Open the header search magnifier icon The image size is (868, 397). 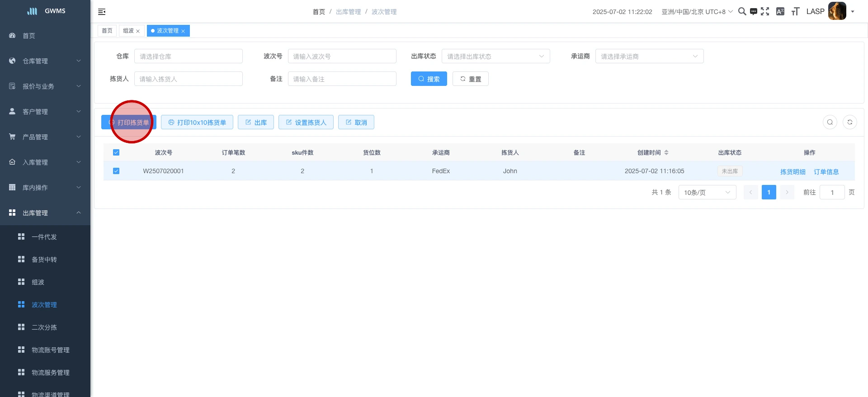pos(742,11)
